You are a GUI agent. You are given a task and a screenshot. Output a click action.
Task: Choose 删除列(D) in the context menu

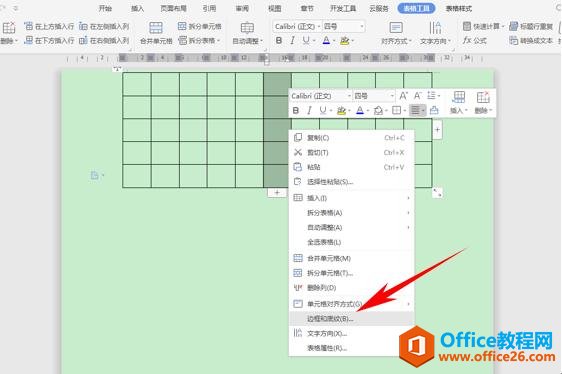coord(352,288)
